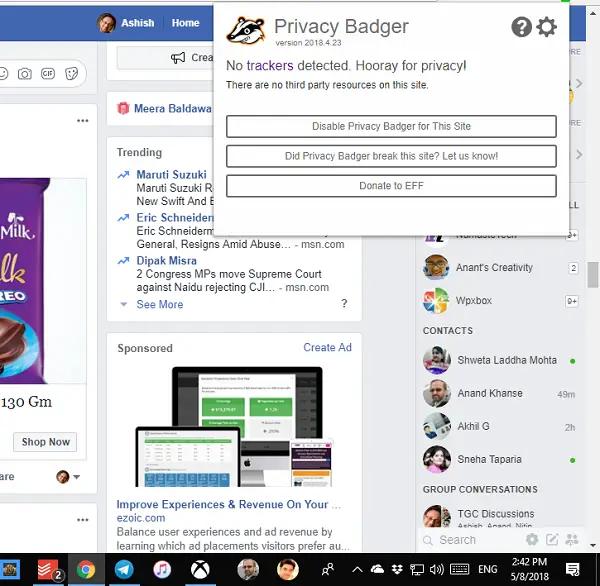Expand right-column section with upper chevron
600x586 pixels.
(579, 83)
